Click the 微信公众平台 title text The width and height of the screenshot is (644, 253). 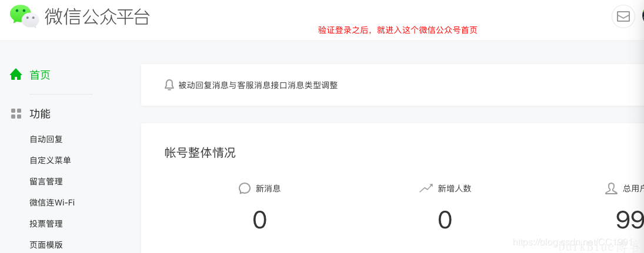[98, 16]
